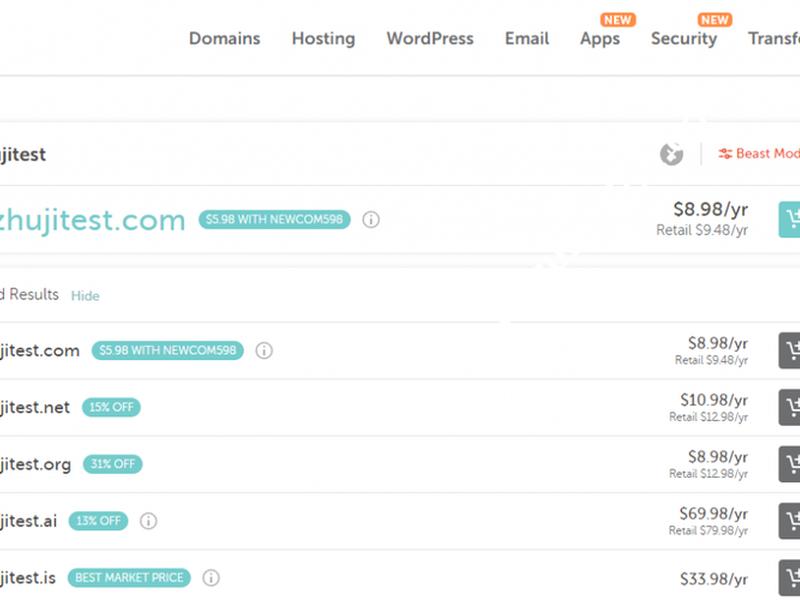This screenshot has height=600, width=800.
Task: Click the Retail $79.98/yr text
Action: coord(708,531)
